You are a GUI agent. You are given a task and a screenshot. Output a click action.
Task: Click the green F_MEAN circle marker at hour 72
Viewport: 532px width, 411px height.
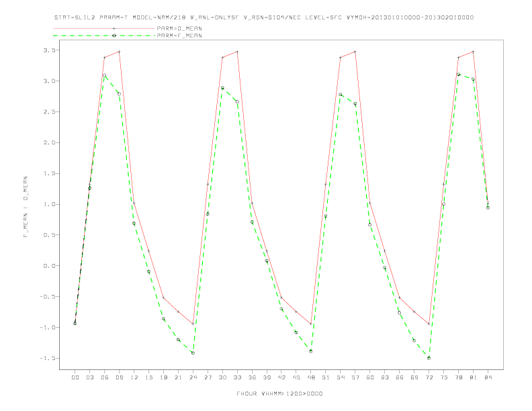pos(429,358)
